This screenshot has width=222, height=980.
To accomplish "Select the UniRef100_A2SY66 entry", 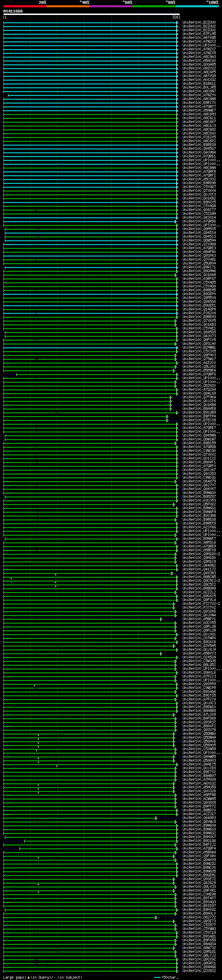I will pyautogui.click(x=199, y=527).
